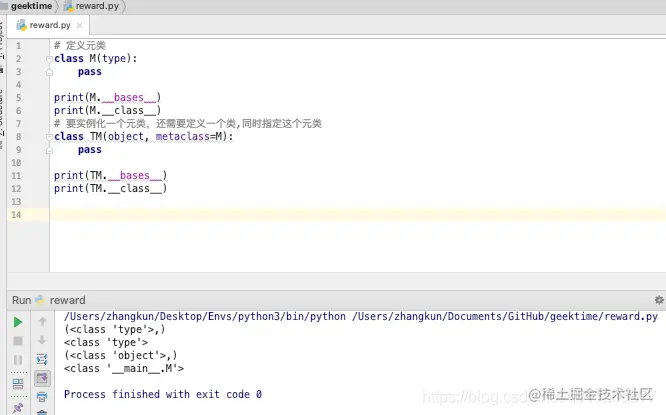Click the '# 定义元类' comment line
This screenshot has height=415, width=666.
click(x=80, y=45)
